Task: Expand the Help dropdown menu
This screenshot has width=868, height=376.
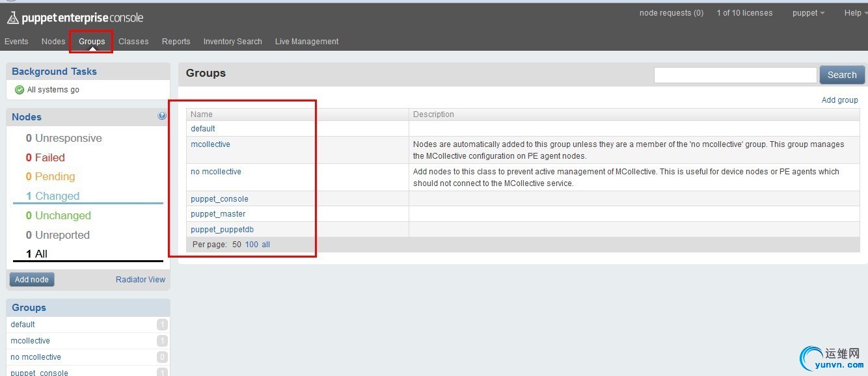Action: tap(856, 13)
